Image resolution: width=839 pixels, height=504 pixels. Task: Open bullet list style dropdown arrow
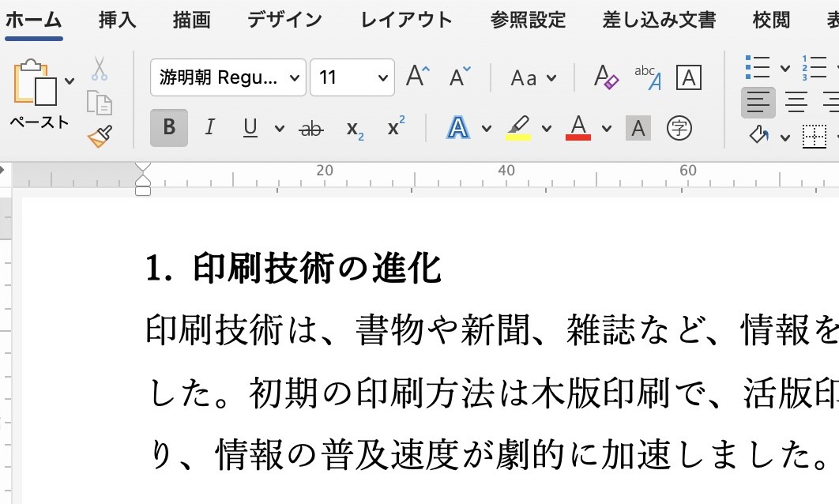(785, 69)
